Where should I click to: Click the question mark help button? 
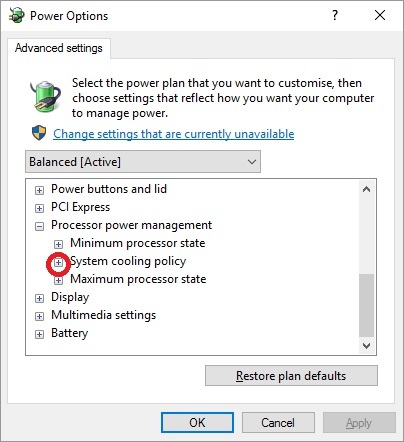(335, 15)
